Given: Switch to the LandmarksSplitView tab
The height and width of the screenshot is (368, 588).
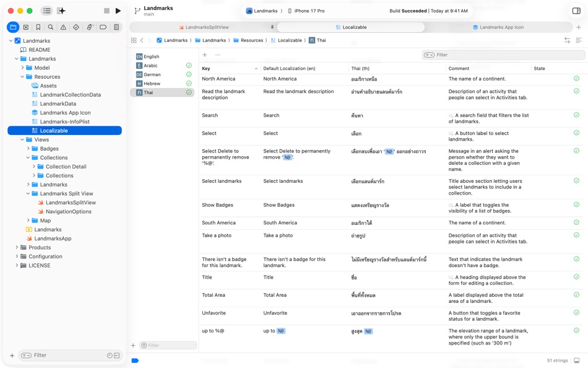Looking at the screenshot, I should pyautogui.click(x=207, y=27).
